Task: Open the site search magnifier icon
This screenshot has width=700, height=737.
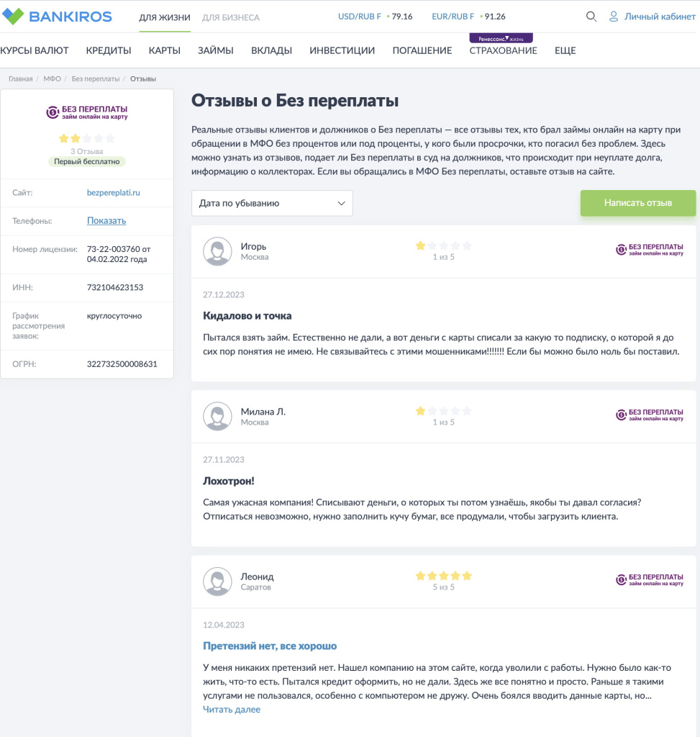Action: point(591,17)
